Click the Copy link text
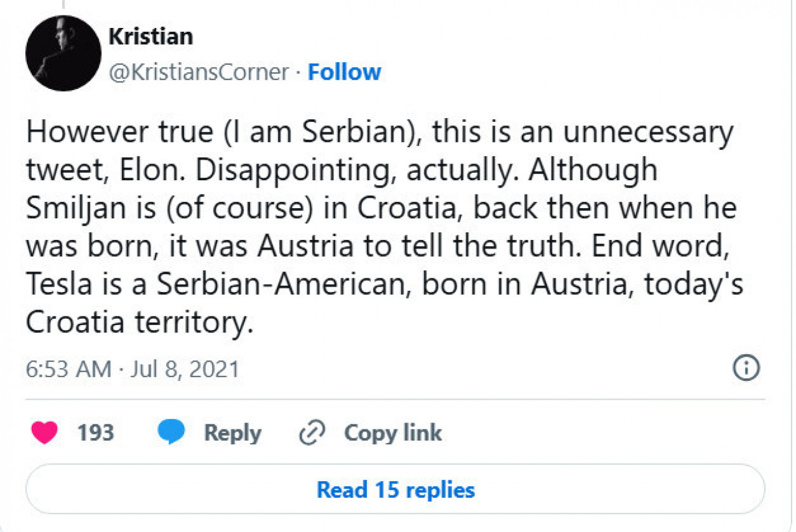The height and width of the screenshot is (532, 796). point(393,433)
